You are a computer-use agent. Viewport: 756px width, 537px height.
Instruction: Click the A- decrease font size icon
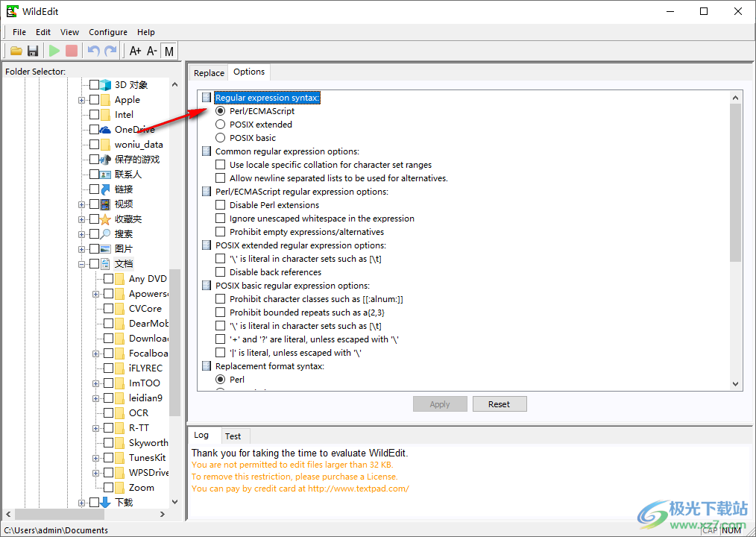coord(151,51)
